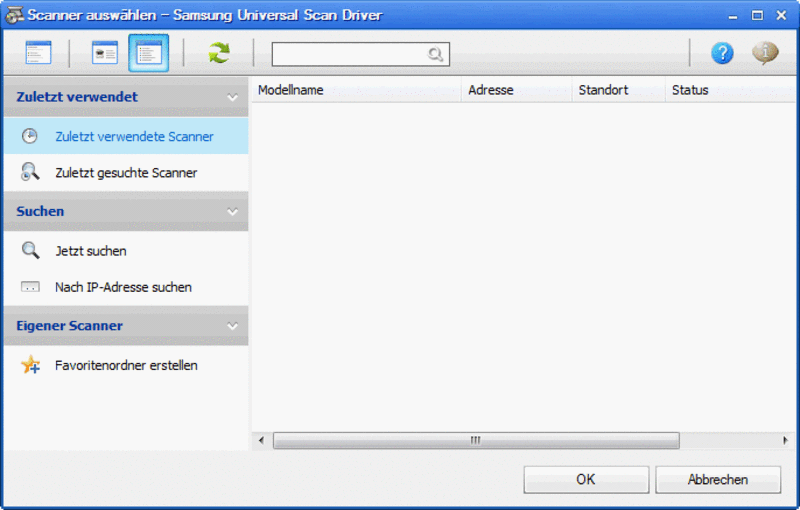Cancel with the Abbrechen button
The image size is (800, 510).
pos(718,479)
